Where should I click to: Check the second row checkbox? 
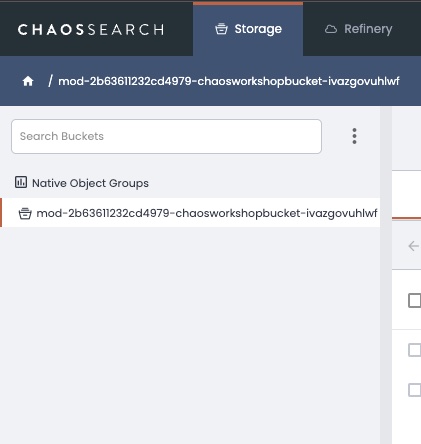click(x=414, y=350)
